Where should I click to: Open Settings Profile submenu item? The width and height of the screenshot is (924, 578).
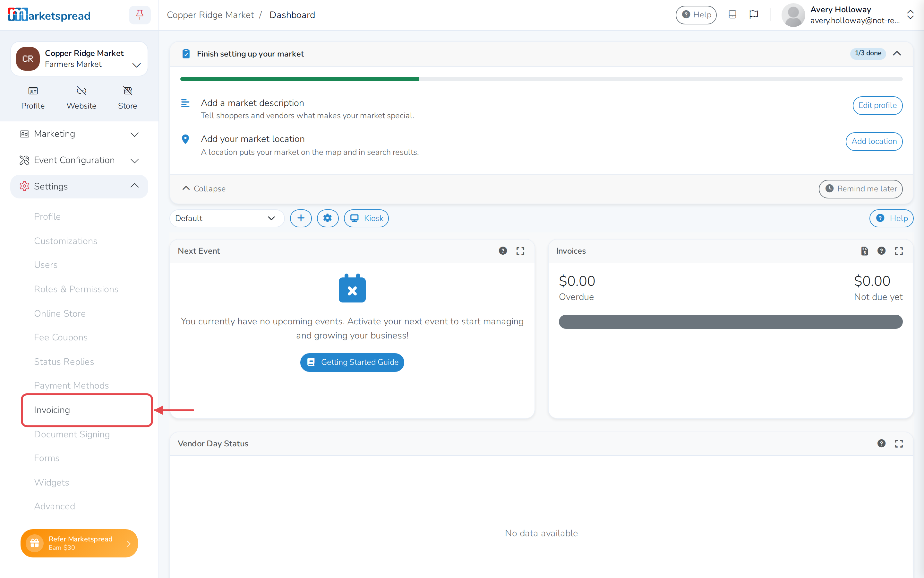point(47,216)
